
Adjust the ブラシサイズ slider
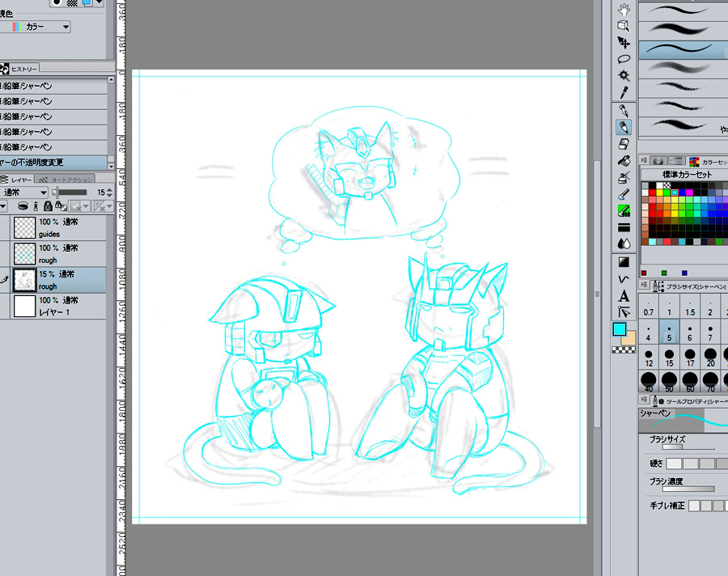click(688, 447)
